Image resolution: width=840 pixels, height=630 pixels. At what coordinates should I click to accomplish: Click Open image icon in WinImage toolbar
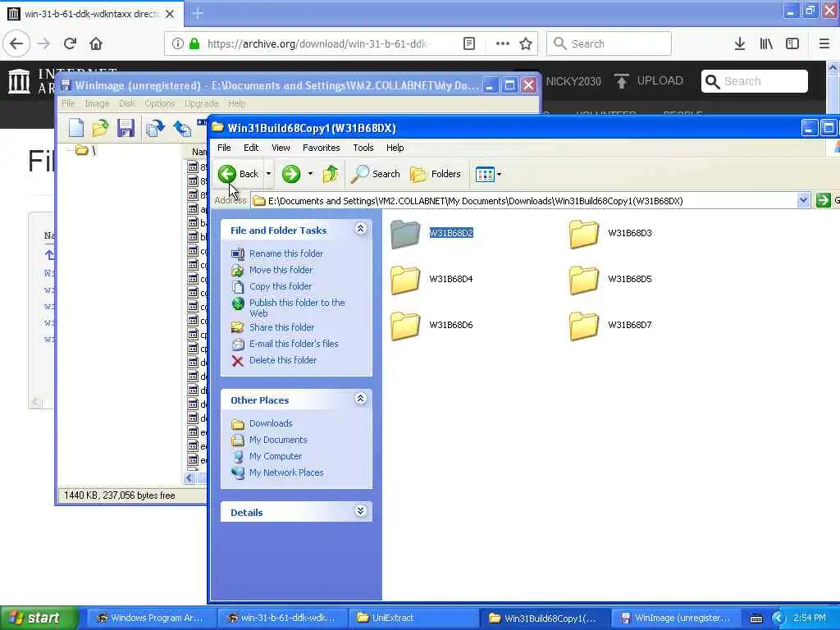pos(100,128)
